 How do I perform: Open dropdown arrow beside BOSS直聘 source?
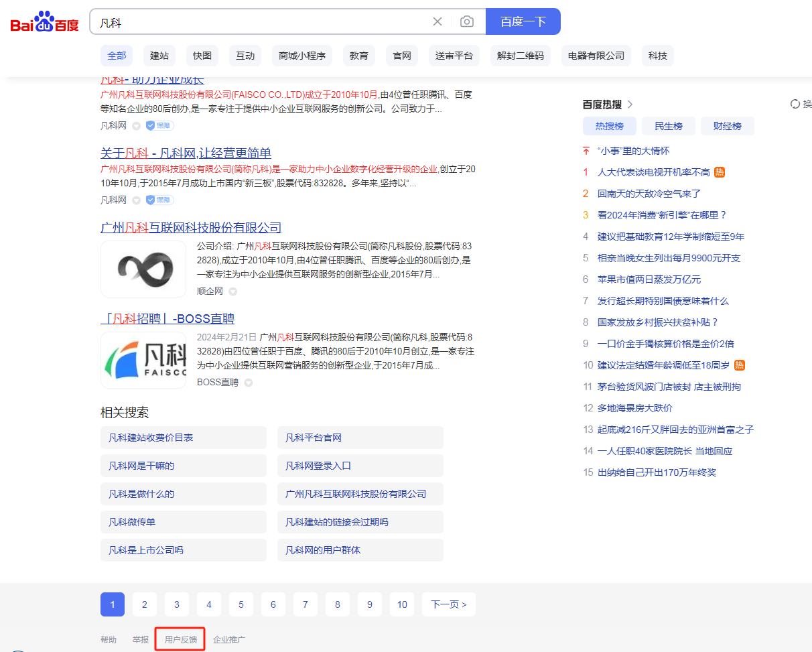(x=248, y=383)
